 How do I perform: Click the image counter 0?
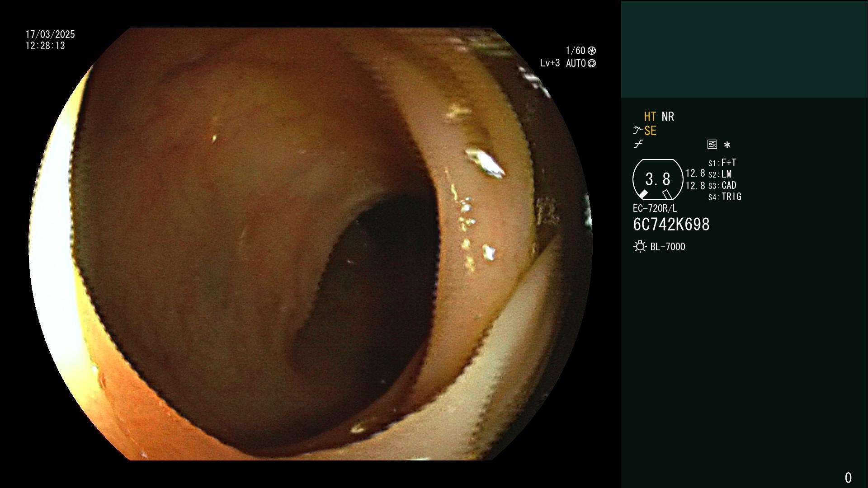[x=848, y=478]
